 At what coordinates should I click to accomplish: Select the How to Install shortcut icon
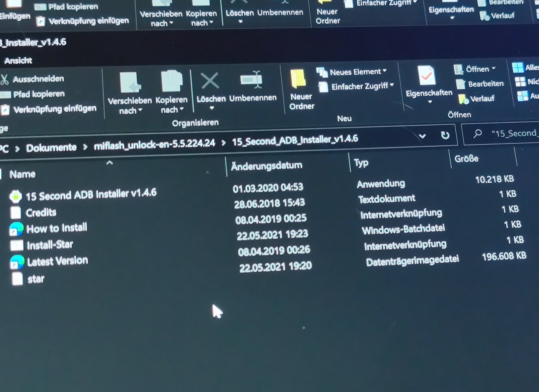click(x=16, y=229)
